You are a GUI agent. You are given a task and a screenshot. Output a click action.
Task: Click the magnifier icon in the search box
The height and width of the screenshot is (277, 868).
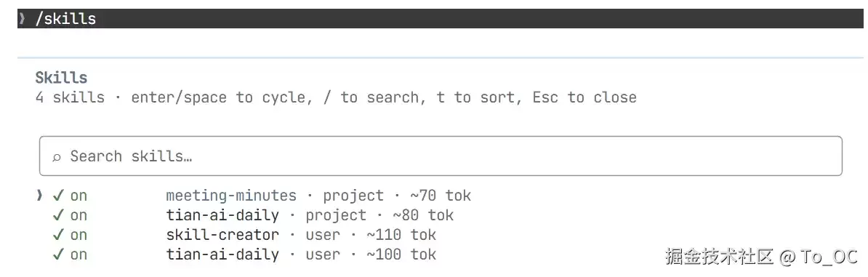click(57, 157)
